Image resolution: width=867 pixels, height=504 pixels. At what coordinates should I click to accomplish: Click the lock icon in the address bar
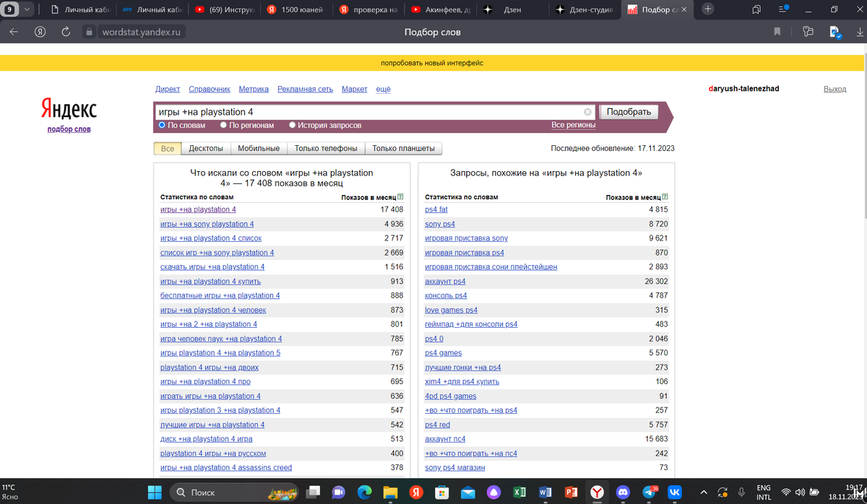click(90, 32)
